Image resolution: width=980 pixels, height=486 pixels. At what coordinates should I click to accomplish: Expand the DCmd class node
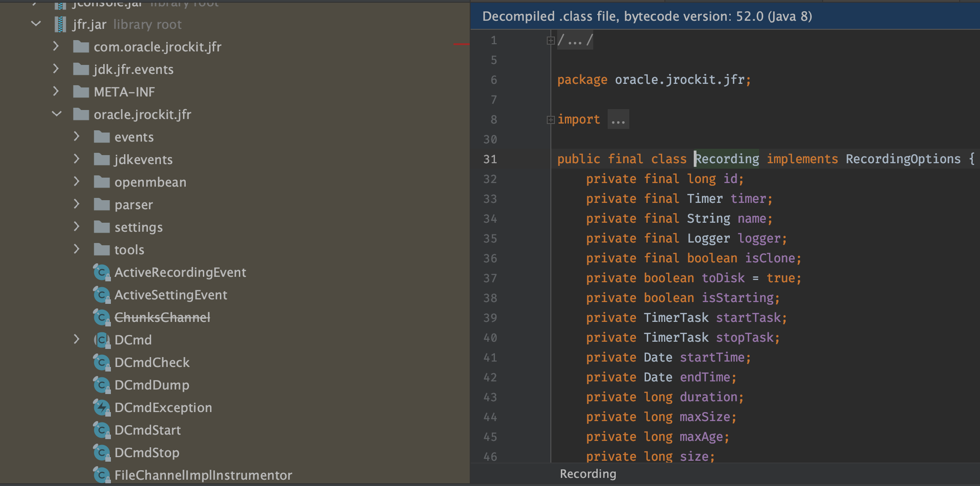click(x=77, y=339)
